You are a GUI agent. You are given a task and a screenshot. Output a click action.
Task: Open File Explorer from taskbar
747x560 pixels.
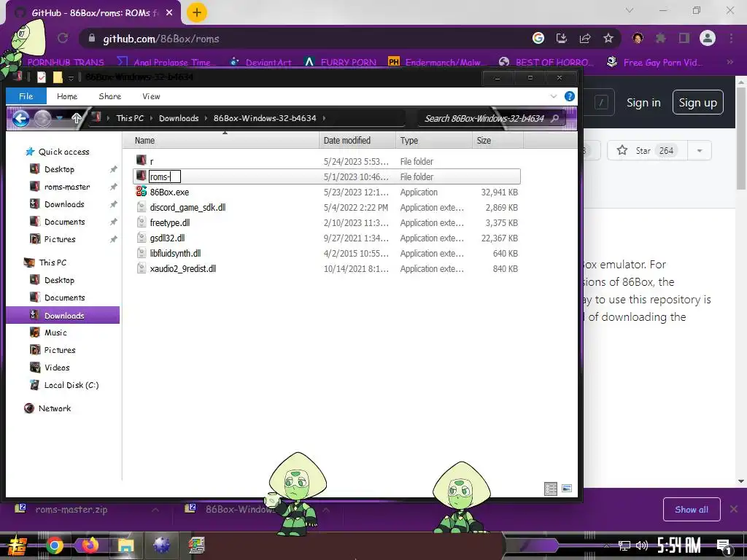click(125, 545)
